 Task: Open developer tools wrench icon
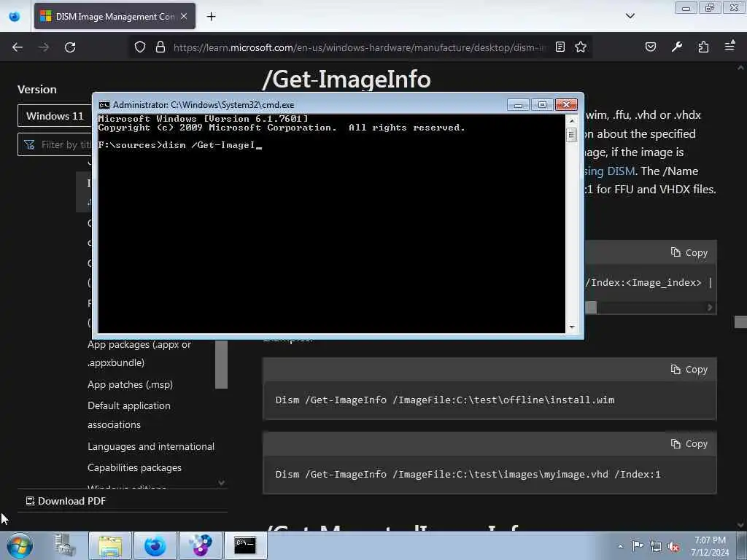coord(676,47)
